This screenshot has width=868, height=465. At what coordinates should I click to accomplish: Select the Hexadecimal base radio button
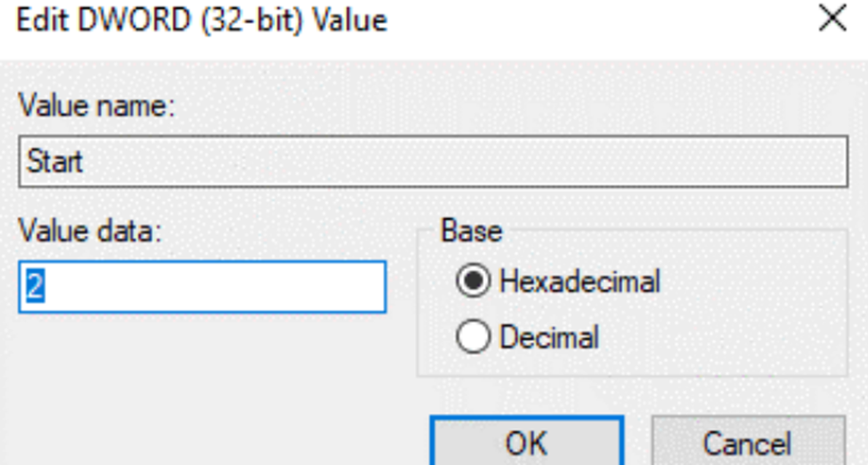[x=474, y=282]
